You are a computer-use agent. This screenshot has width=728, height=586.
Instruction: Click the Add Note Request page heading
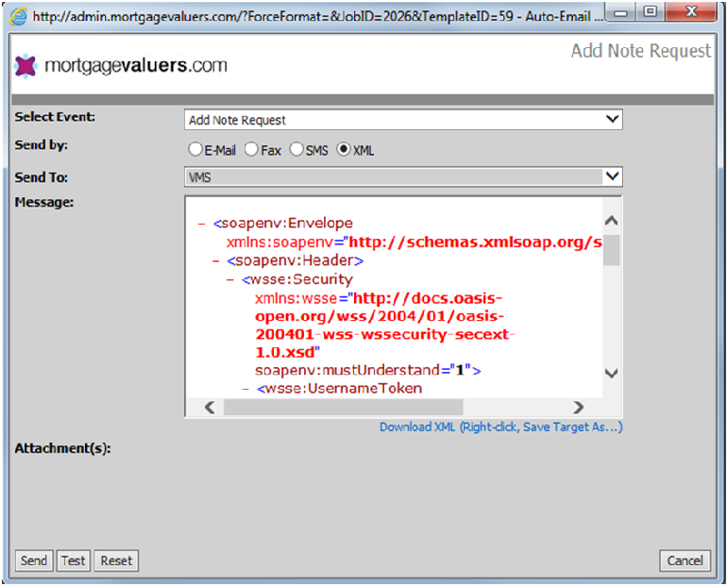tap(641, 51)
